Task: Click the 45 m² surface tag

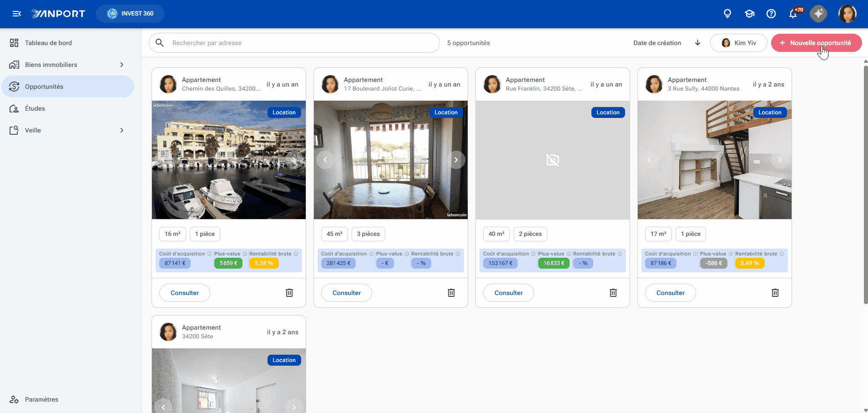Action: (x=334, y=234)
